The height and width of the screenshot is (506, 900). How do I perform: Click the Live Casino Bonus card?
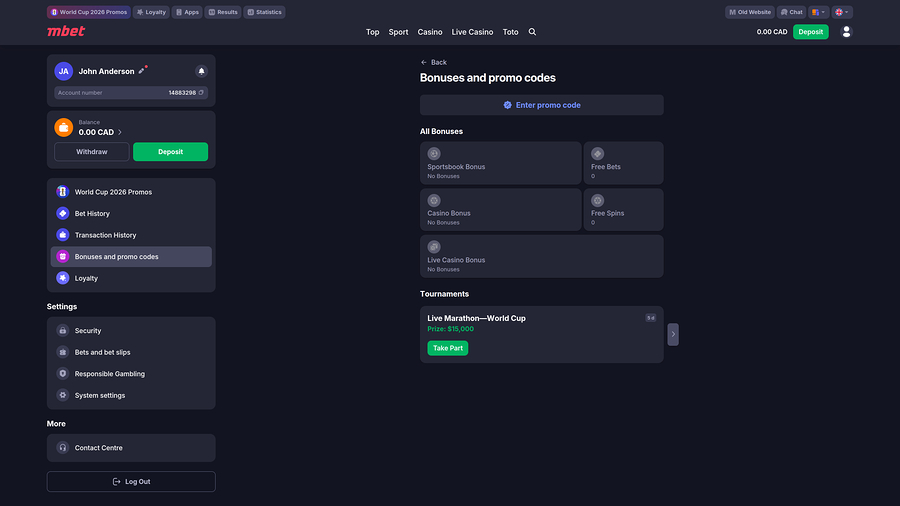[x=542, y=256]
